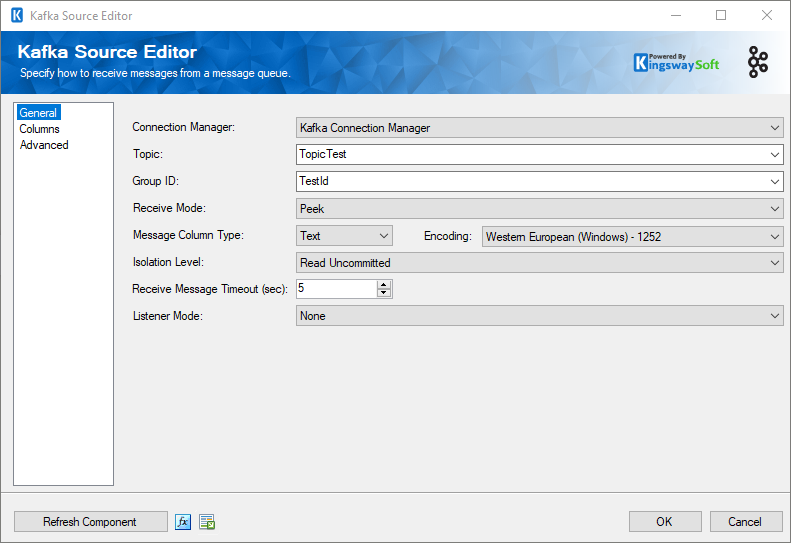The image size is (791, 543).
Task: Click the title bar K app icon
Action: click(x=17, y=16)
